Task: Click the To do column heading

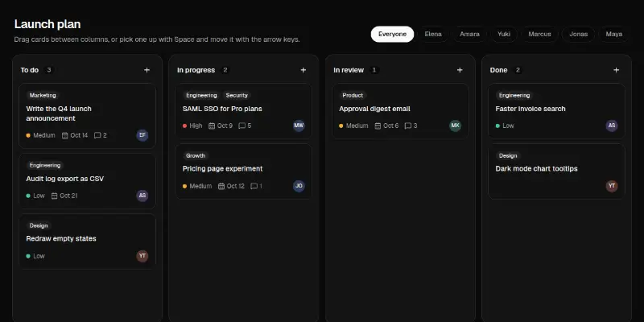Action: point(30,70)
